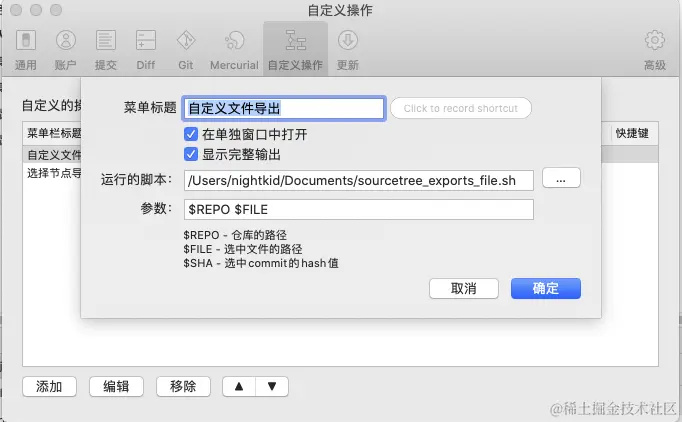Click the 快捷键 column header

pyautogui.click(x=632, y=133)
